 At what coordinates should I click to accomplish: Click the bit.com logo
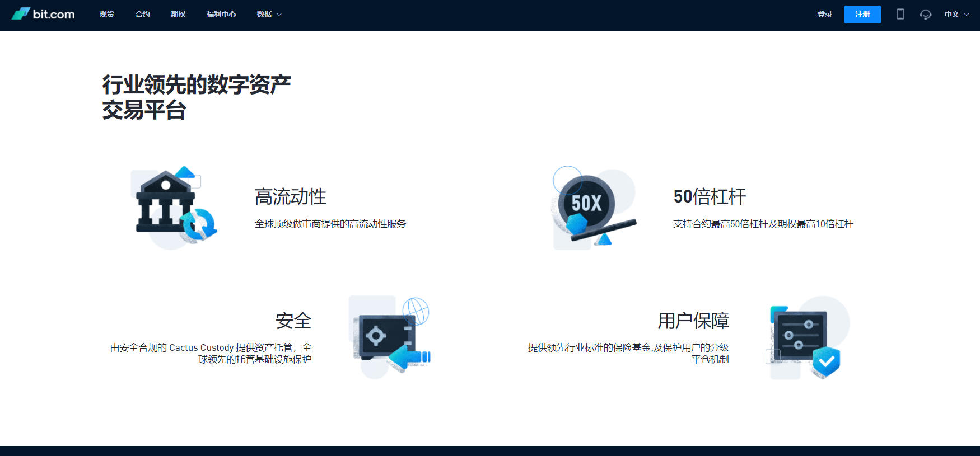43,14
